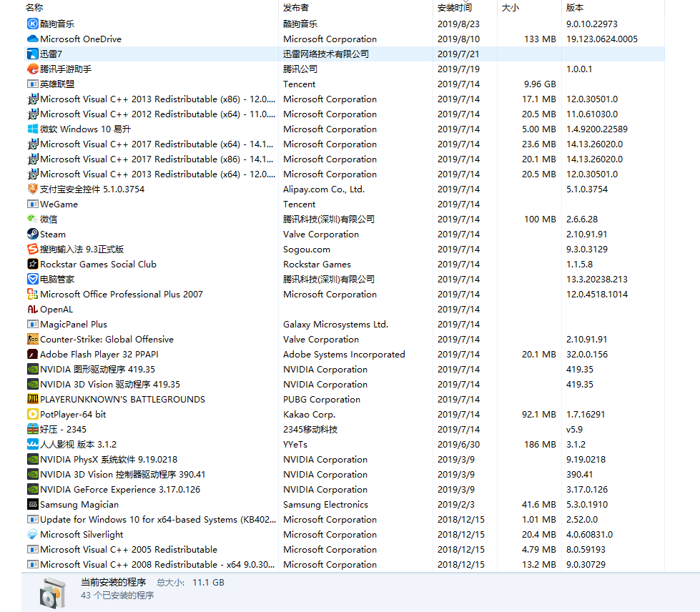Click the 迅雷网络技术有限公司 publisher cell

point(326,54)
